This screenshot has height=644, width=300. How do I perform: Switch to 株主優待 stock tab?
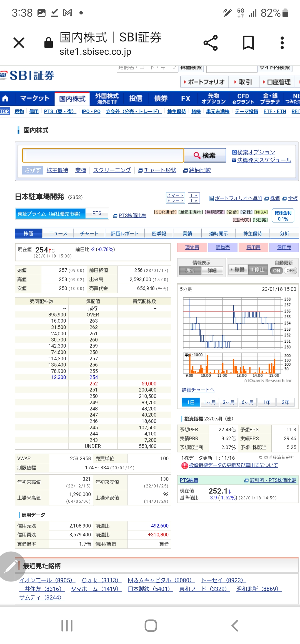252,233
